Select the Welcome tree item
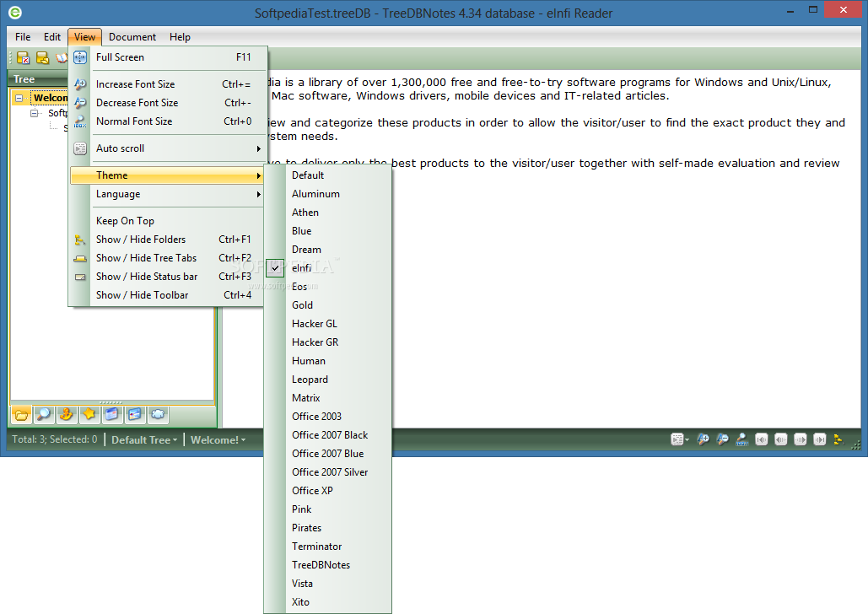This screenshot has height=614, width=868. pyautogui.click(x=49, y=98)
